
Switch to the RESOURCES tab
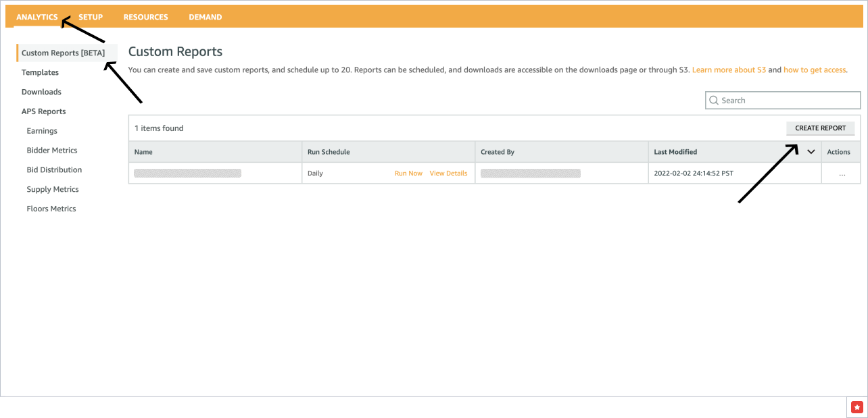pyautogui.click(x=145, y=16)
